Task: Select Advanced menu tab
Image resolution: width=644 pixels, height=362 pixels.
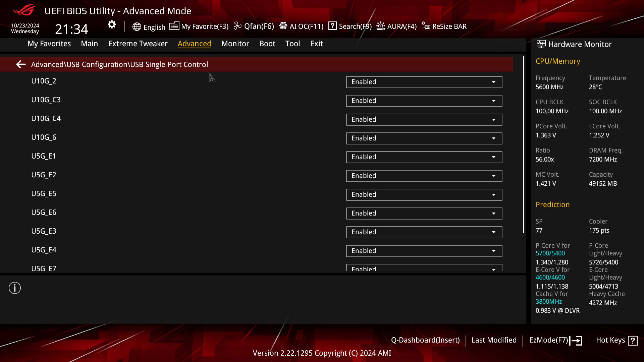Action: pyautogui.click(x=195, y=43)
